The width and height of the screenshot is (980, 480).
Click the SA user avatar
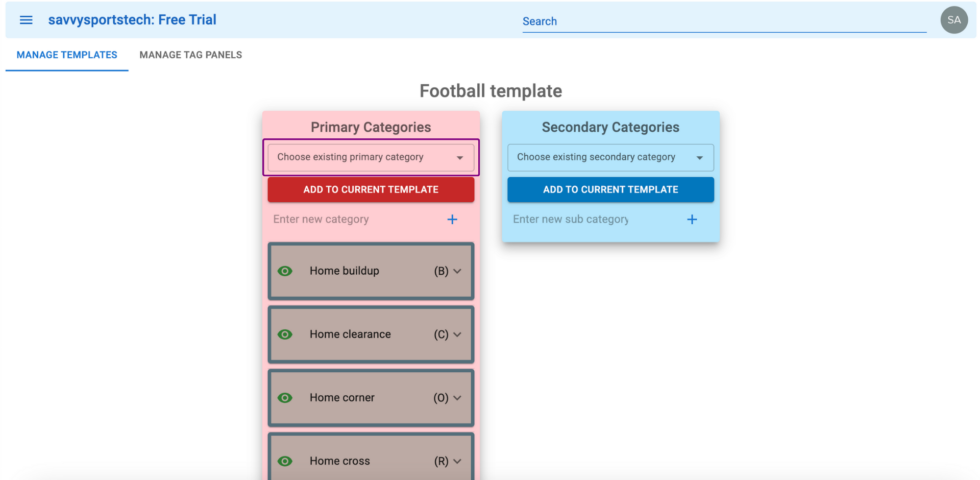pyautogui.click(x=954, y=20)
